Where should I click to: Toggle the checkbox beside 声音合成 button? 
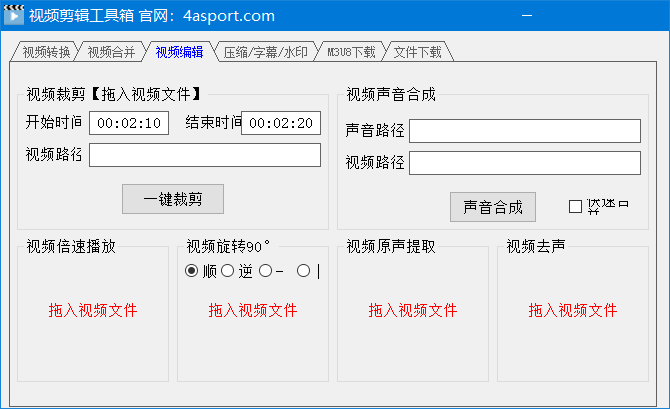[x=575, y=206]
